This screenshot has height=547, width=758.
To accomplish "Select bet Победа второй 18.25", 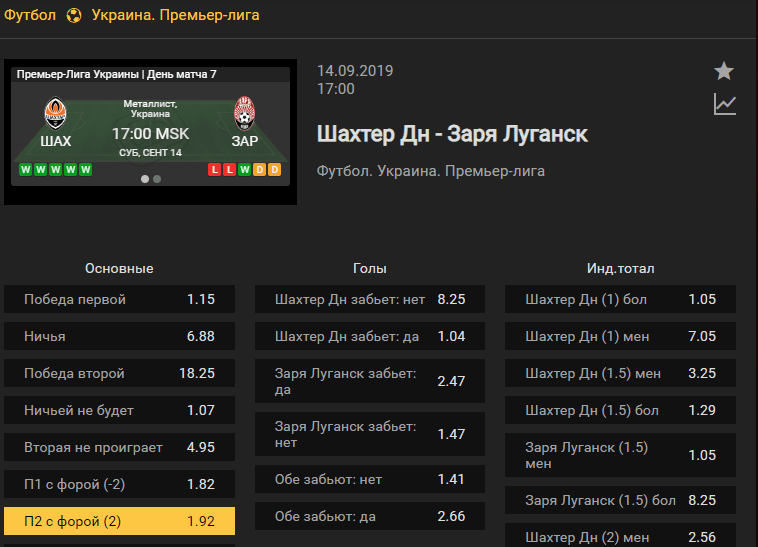I will [x=119, y=373].
